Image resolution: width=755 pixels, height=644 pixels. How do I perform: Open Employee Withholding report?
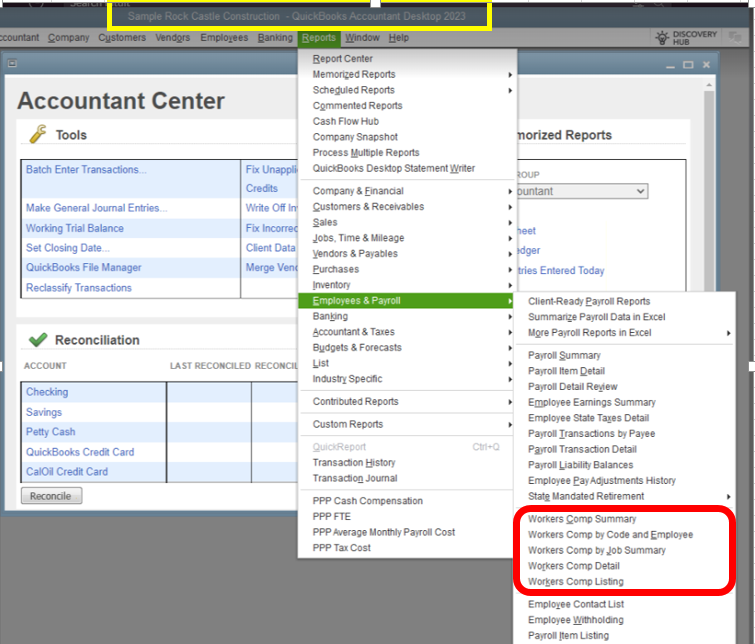pyautogui.click(x=575, y=620)
